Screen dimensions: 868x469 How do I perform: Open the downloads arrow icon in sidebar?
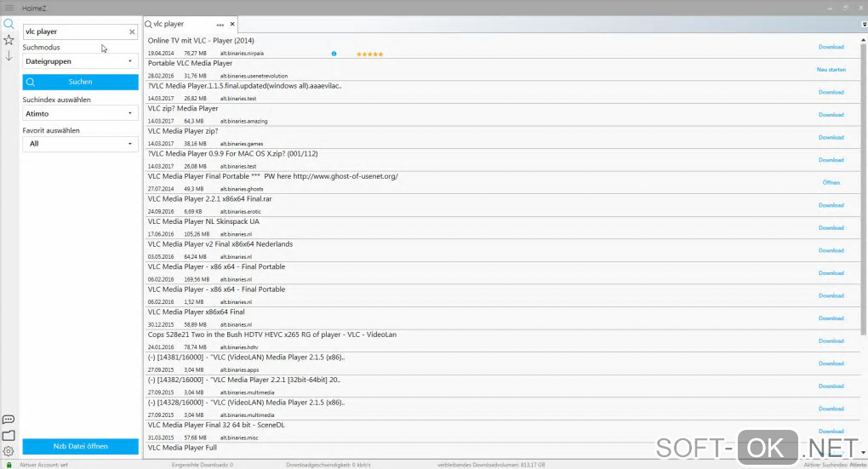tap(9, 56)
